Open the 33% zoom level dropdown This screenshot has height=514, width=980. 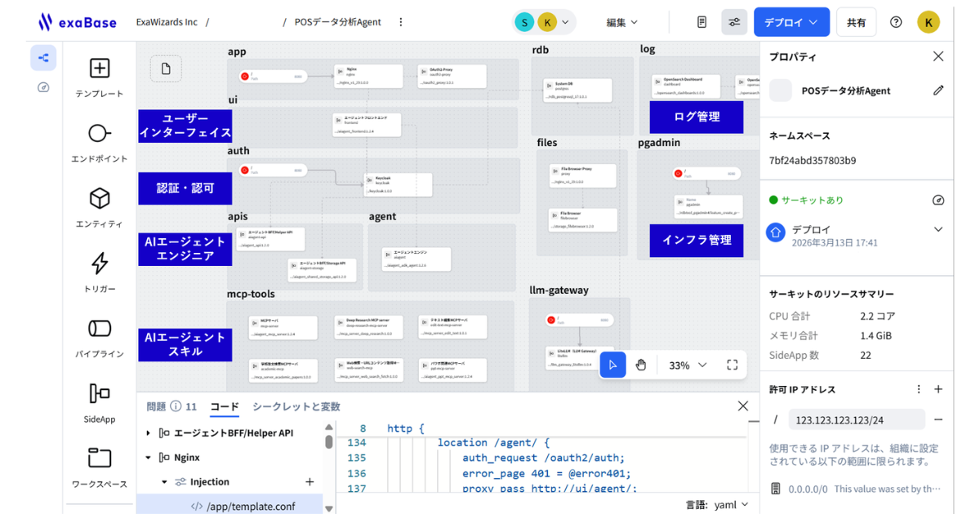688,365
